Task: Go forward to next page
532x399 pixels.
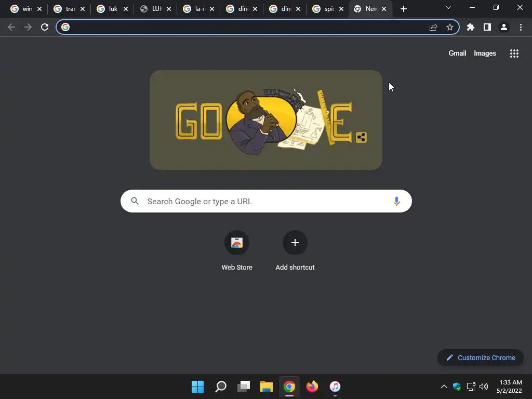Action: (28, 27)
